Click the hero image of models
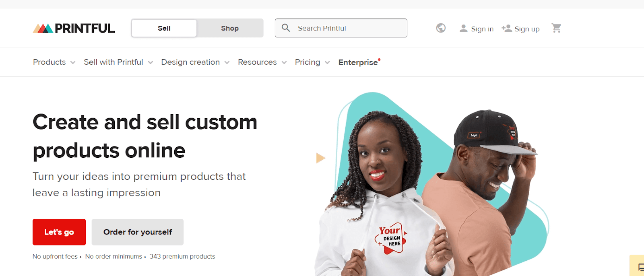Viewport: 644px width, 276px height. pos(433,184)
